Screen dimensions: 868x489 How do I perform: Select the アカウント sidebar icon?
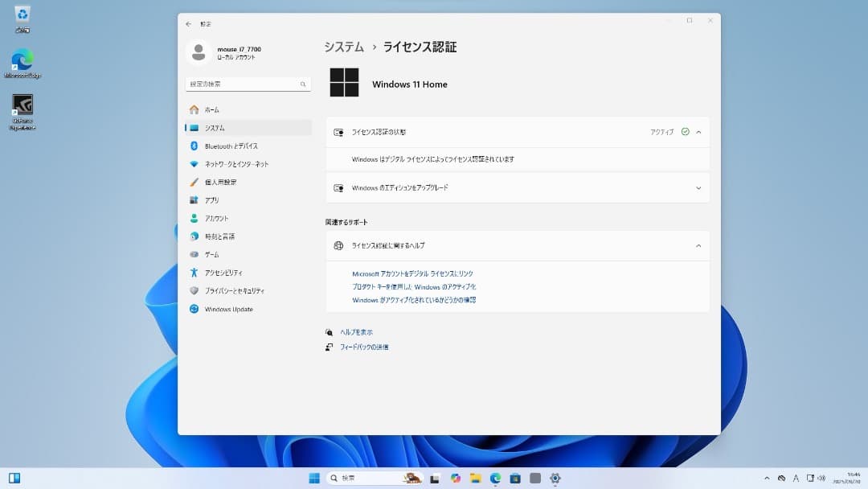click(x=193, y=218)
